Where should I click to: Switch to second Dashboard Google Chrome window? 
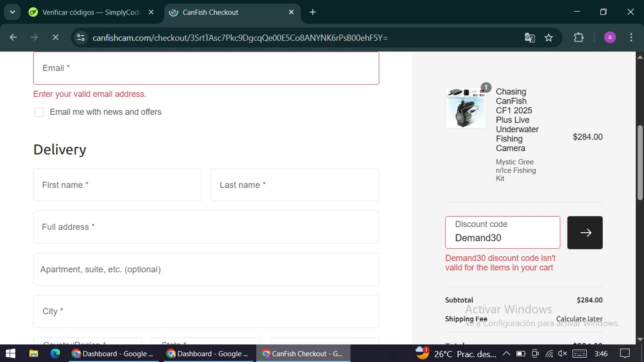208,353
